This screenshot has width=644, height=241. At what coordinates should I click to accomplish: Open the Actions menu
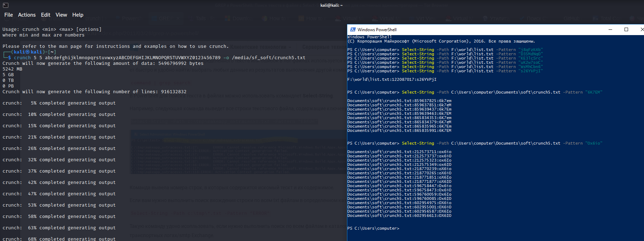click(27, 15)
